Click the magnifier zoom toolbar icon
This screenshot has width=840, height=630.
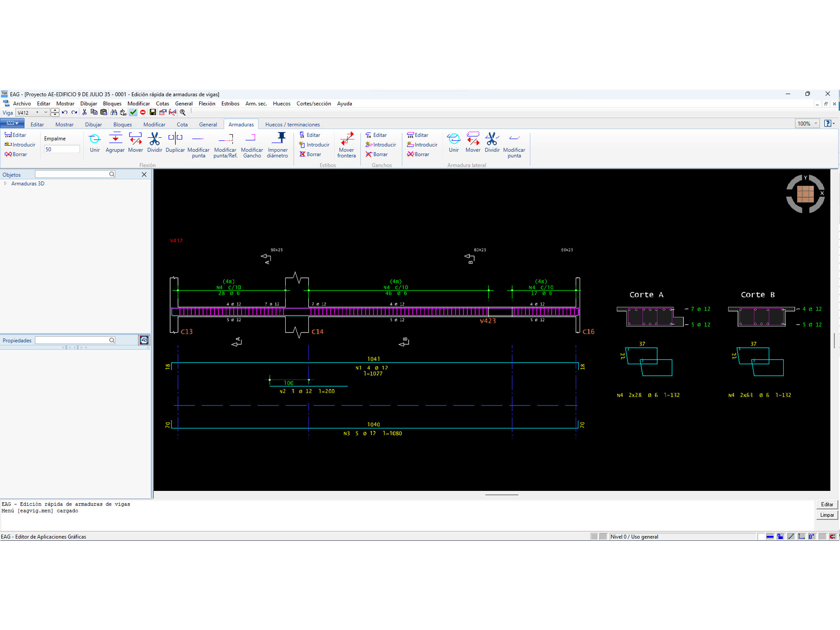point(183,112)
